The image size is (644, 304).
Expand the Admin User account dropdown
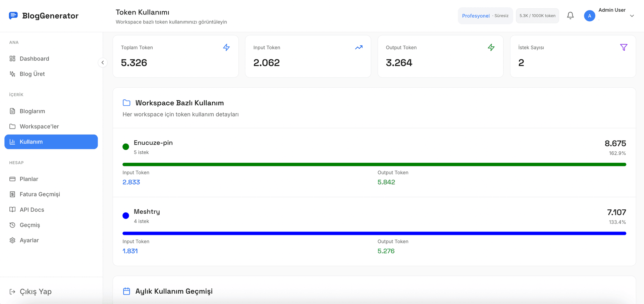(632, 16)
